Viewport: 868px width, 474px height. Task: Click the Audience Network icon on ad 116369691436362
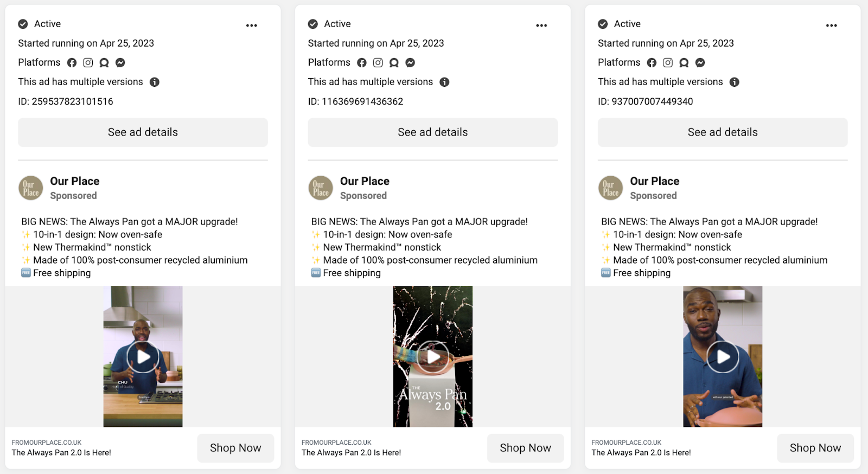point(394,63)
